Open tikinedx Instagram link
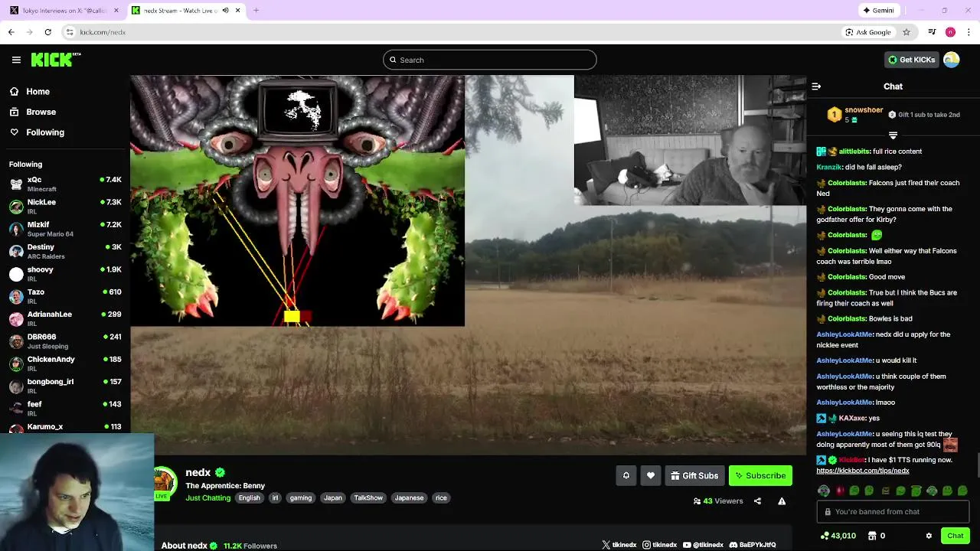The image size is (980, 551). point(659,545)
